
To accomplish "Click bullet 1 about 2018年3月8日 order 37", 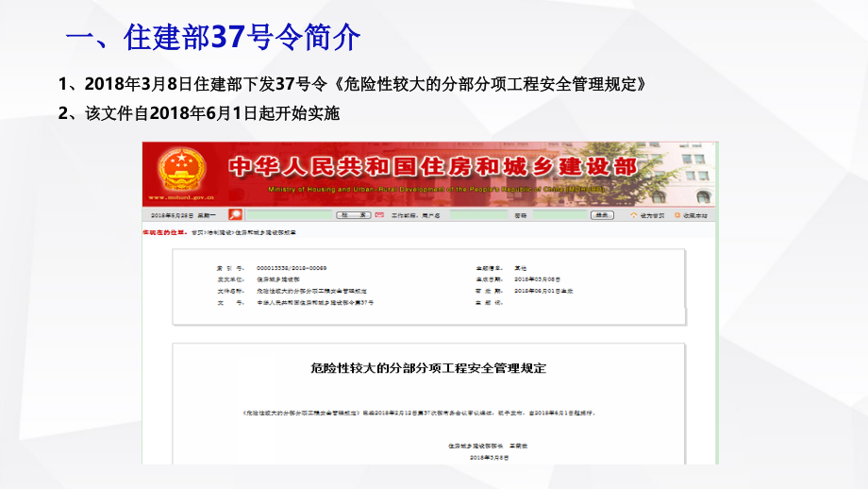I will coord(352,84).
